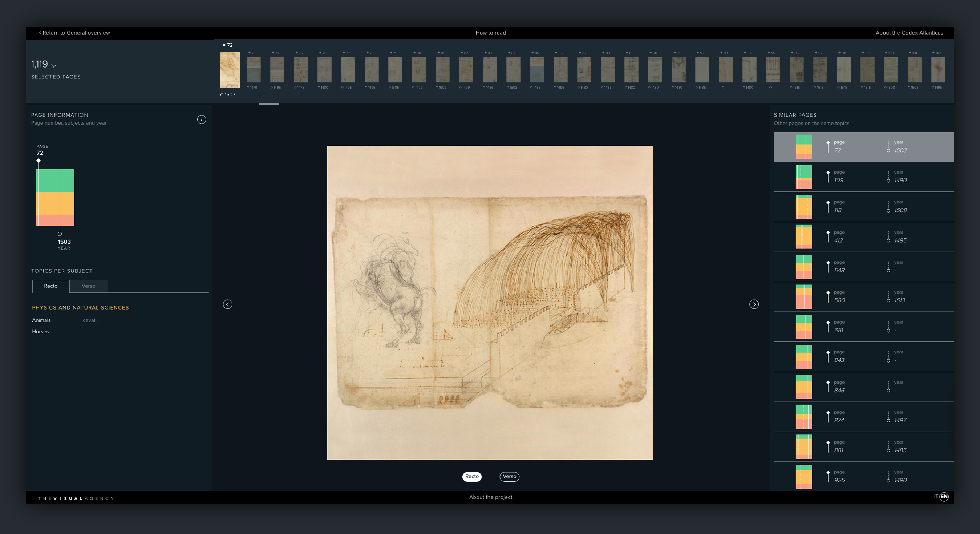Click the thumbnail strip scrollbar handle
The width and height of the screenshot is (980, 534).
268,104
